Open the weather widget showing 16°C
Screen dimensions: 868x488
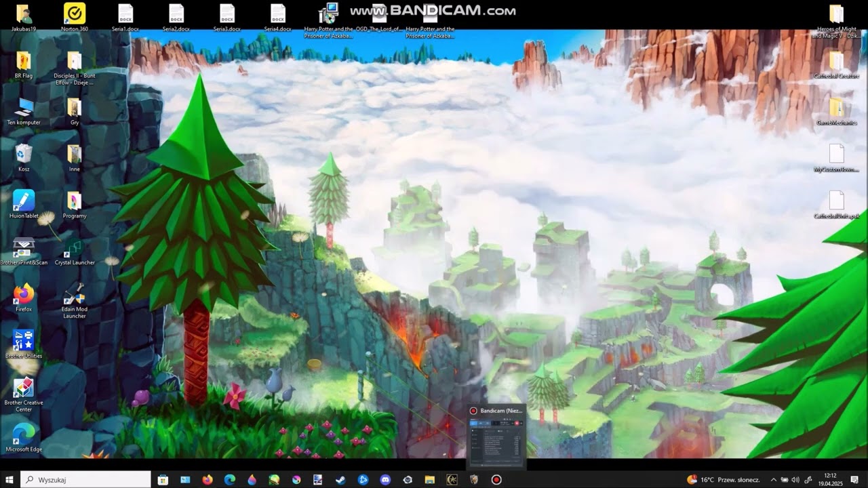724,480
